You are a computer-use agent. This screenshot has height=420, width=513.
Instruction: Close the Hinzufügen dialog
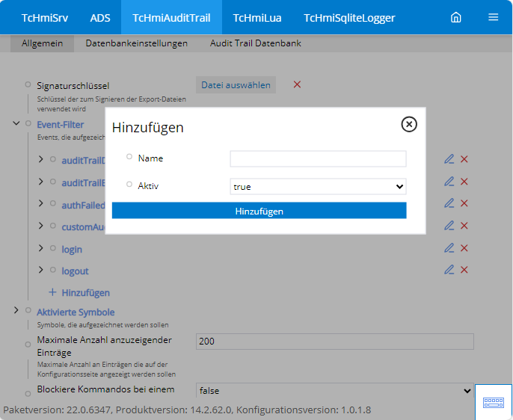click(409, 125)
